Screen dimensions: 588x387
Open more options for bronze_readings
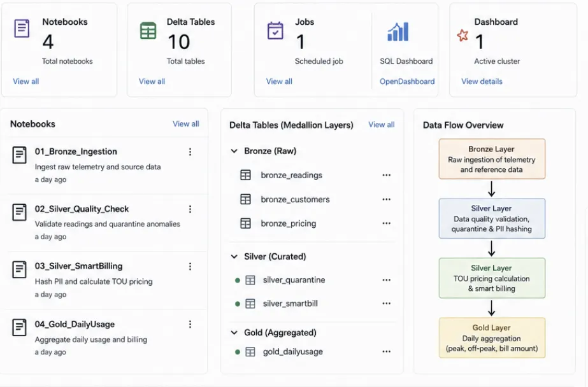(x=387, y=175)
